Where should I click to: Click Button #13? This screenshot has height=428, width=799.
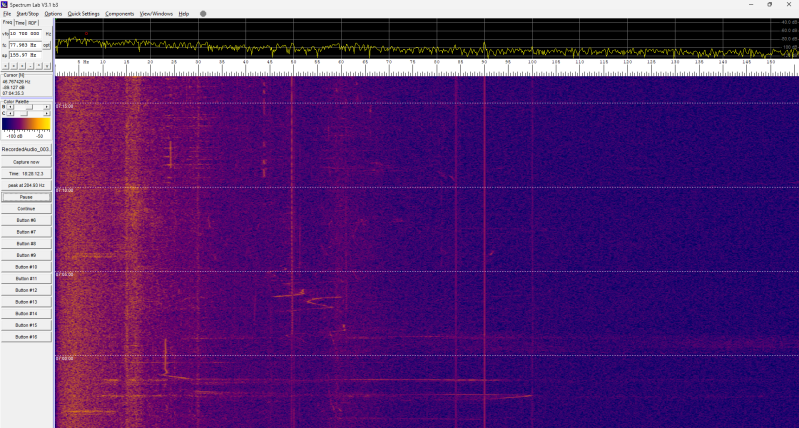point(26,302)
